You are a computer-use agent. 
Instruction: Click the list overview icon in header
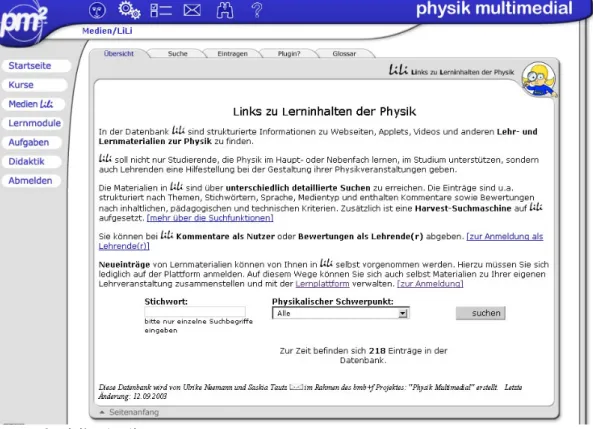pos(161,10)
